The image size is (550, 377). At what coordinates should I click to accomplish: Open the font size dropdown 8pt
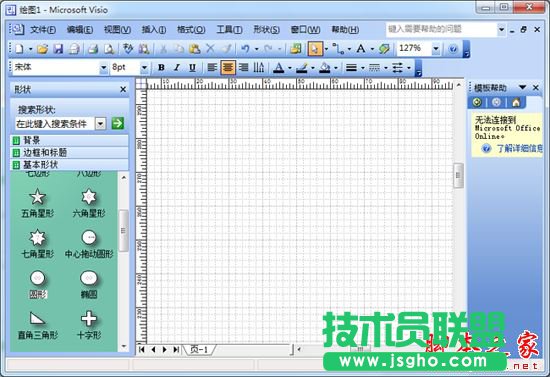tap(144, 67)
